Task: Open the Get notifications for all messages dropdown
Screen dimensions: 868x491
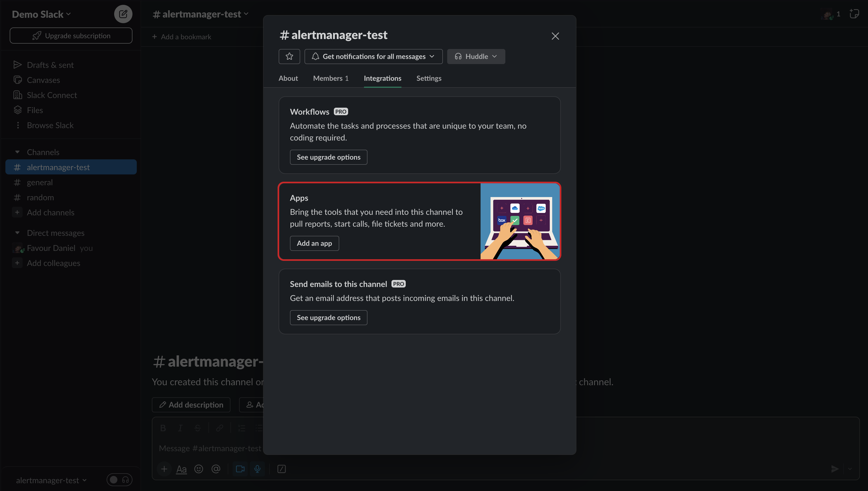Action: coord(373,56)
